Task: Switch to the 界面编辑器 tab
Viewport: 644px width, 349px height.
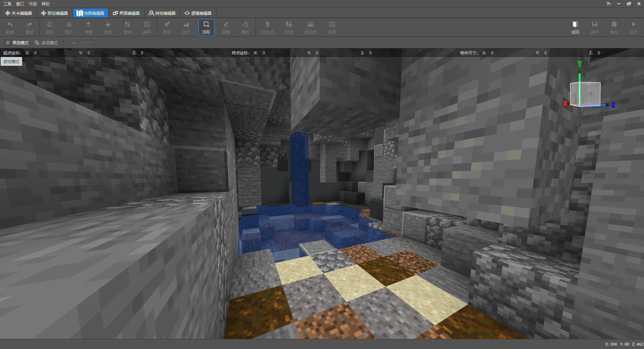Action: [x=126, y=13]
